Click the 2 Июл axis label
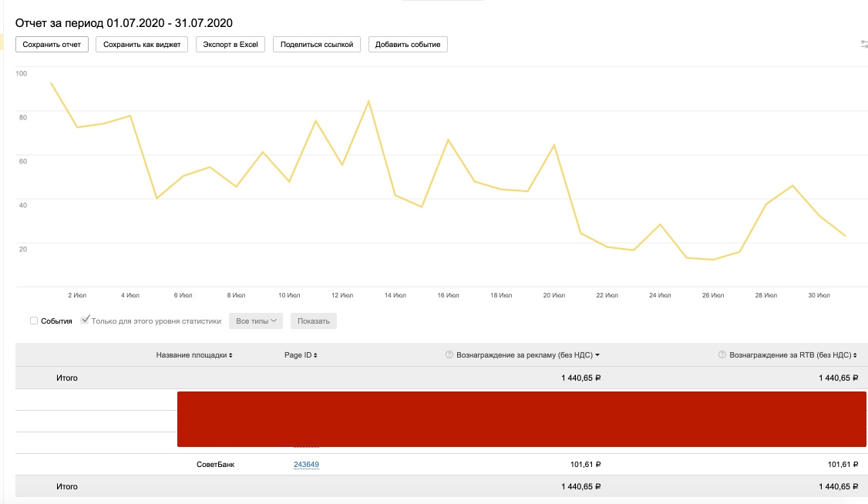868x504 pixels. coord(77,295)
